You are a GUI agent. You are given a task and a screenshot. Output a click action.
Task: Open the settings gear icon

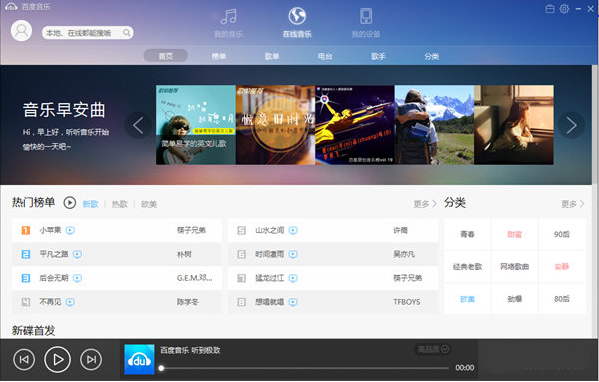click(x=564, y=8)
